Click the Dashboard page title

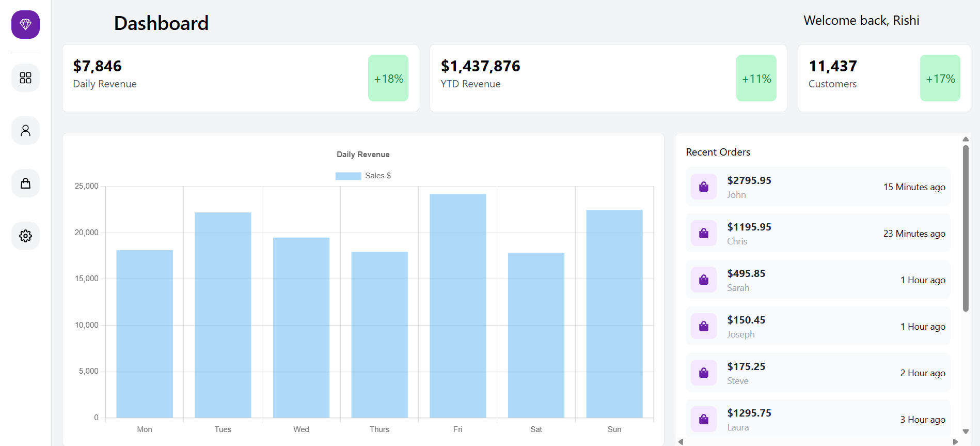(162, 23)
